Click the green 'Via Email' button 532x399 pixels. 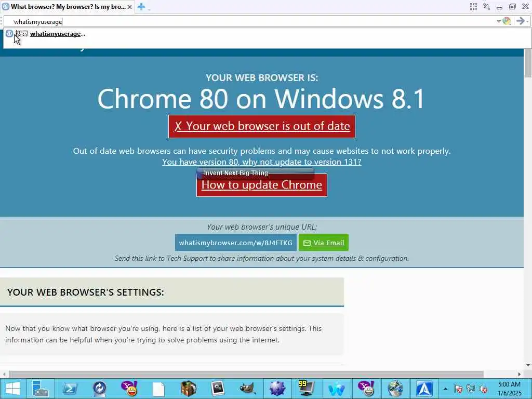[323, 243]
